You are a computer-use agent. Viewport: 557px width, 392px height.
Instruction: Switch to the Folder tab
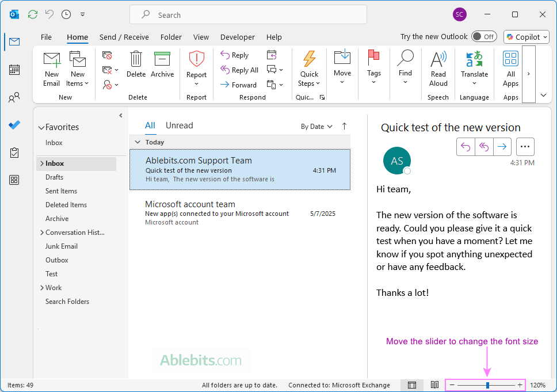pos(171,37)
